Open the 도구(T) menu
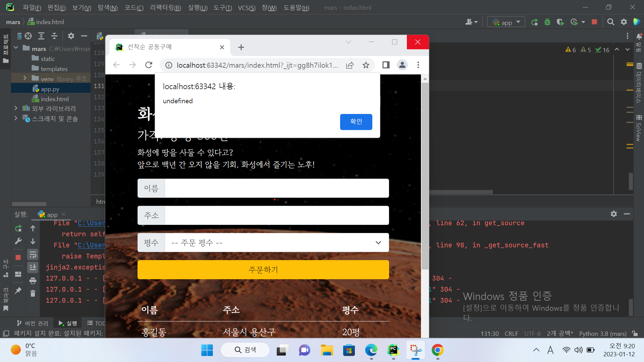The height and width of the screenshot is (362, 644). 223,7
